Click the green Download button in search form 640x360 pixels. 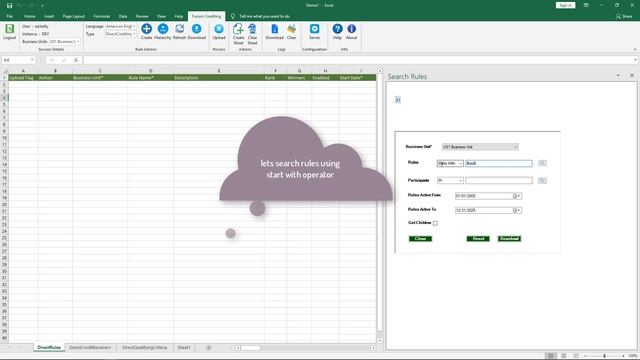[x=509, y=239]
